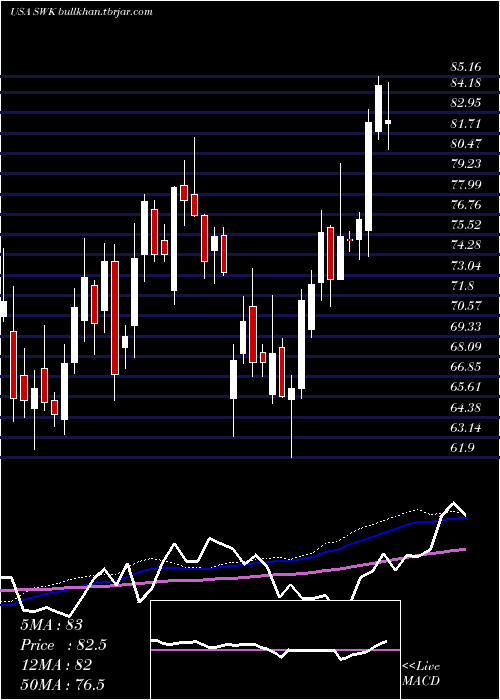Click the 61.9 price axis label

[x=462, y=448]
